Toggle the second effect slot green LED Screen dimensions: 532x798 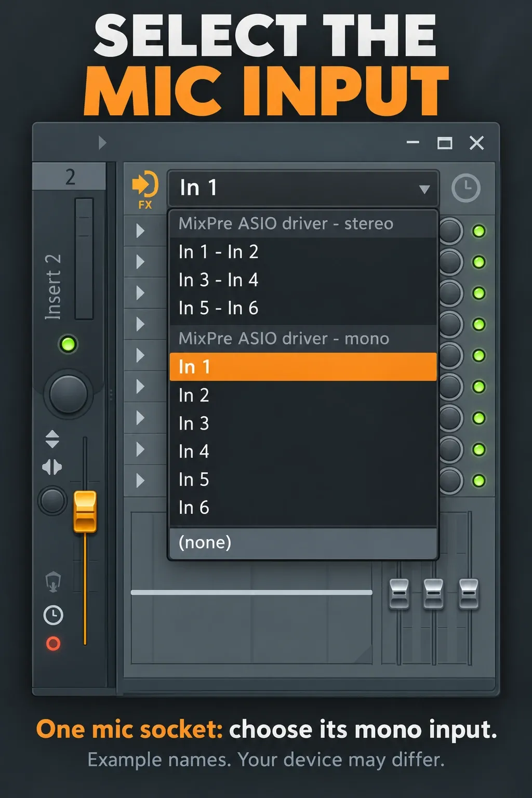(479, 262)
